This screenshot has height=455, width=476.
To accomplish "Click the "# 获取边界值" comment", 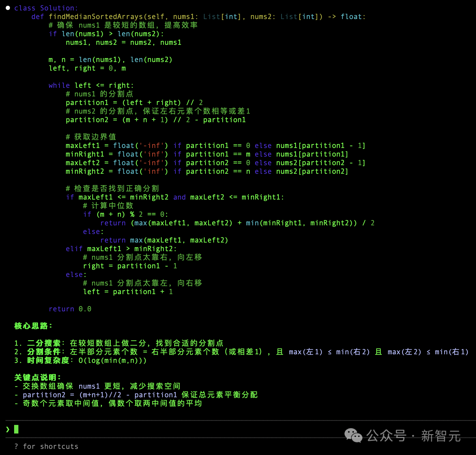I will 91,137.
